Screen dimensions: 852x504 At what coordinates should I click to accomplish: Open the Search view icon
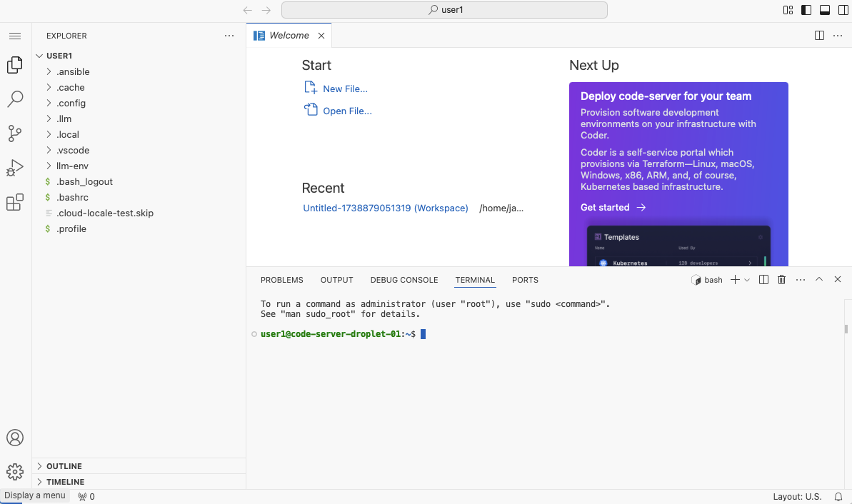(15, 99)
